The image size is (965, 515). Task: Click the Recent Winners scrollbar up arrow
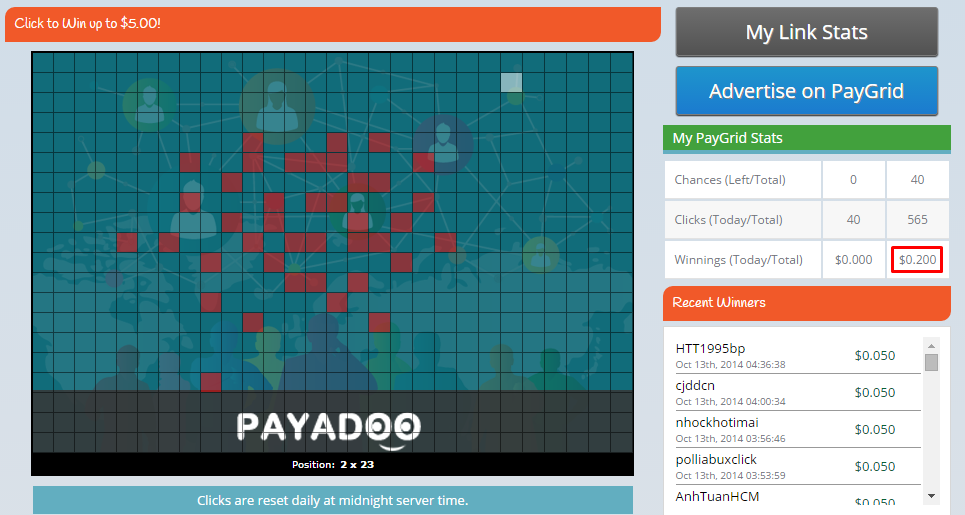coord(931,346)
